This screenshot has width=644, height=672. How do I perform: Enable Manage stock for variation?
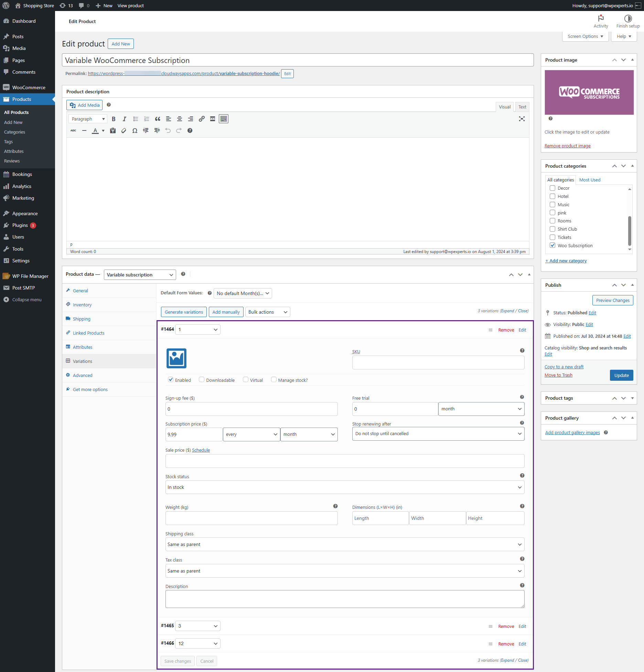click(x=274, y=379)
